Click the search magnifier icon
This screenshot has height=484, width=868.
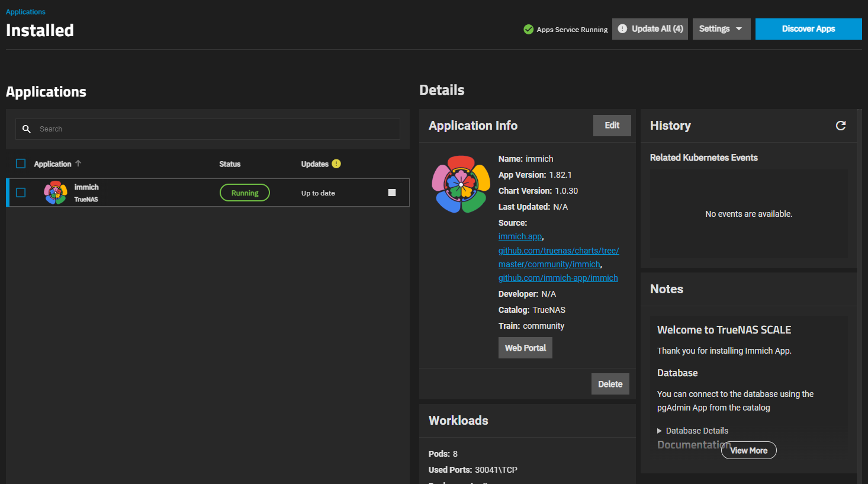pos(27,129)
